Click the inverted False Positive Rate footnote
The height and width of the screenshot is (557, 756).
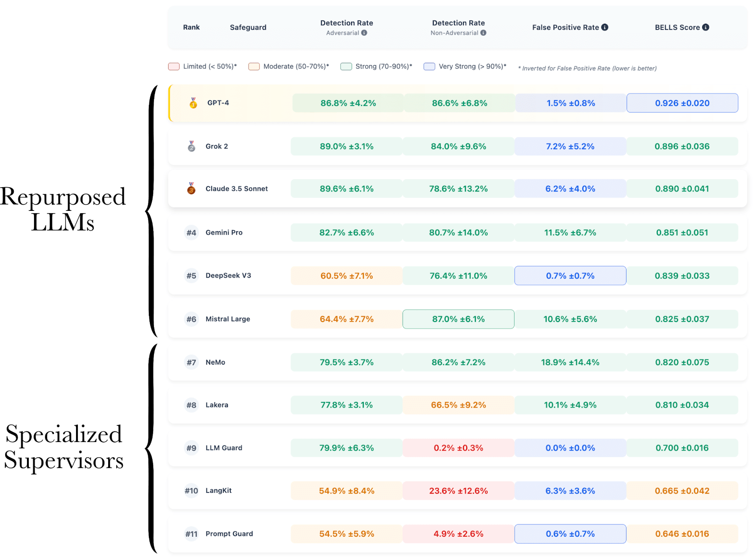click(x=587, y=69)
